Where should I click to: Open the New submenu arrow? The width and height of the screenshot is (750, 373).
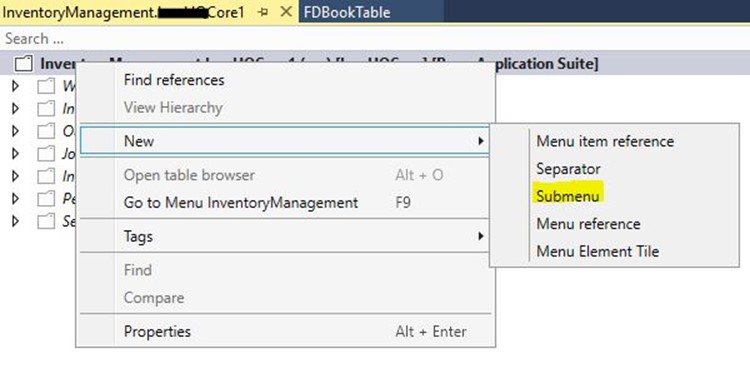tap(480, 141)
